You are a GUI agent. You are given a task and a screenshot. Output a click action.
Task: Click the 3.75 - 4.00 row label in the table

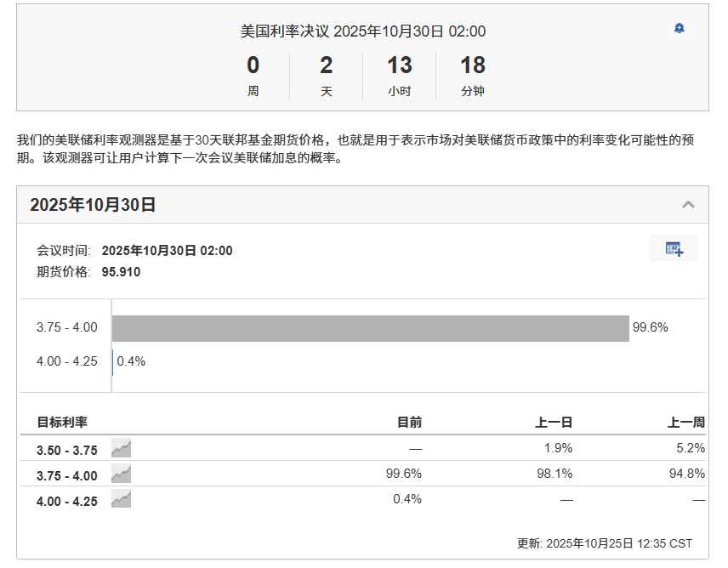[x=67, y=475]
